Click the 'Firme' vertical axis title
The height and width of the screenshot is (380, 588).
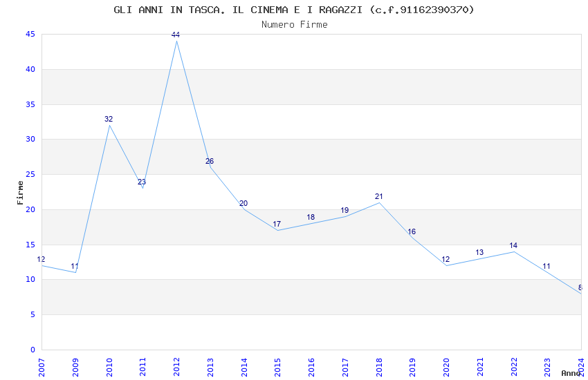click(20, 193)
